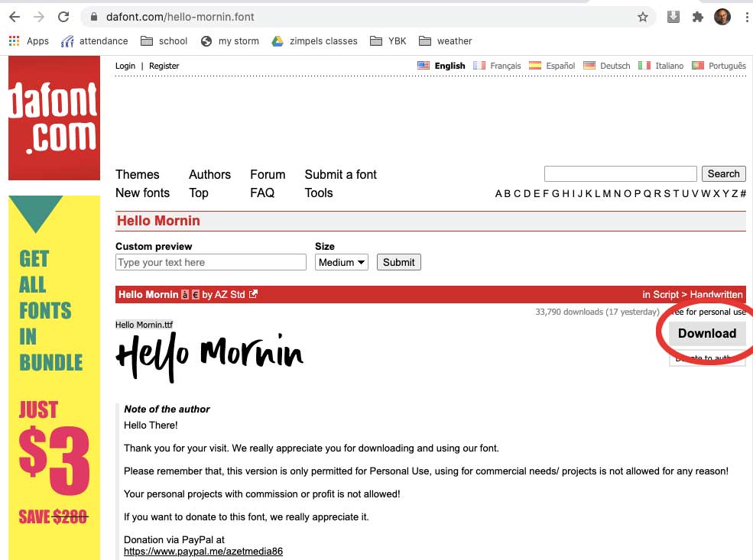This screenshot has width=753, height=560.
Task: Open the Top fonts menu item
Action: (198, 193)
